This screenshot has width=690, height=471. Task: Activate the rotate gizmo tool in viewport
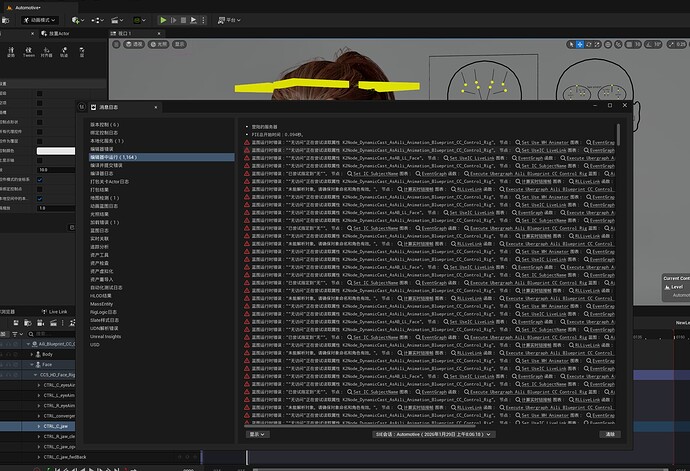click(589, 44)
